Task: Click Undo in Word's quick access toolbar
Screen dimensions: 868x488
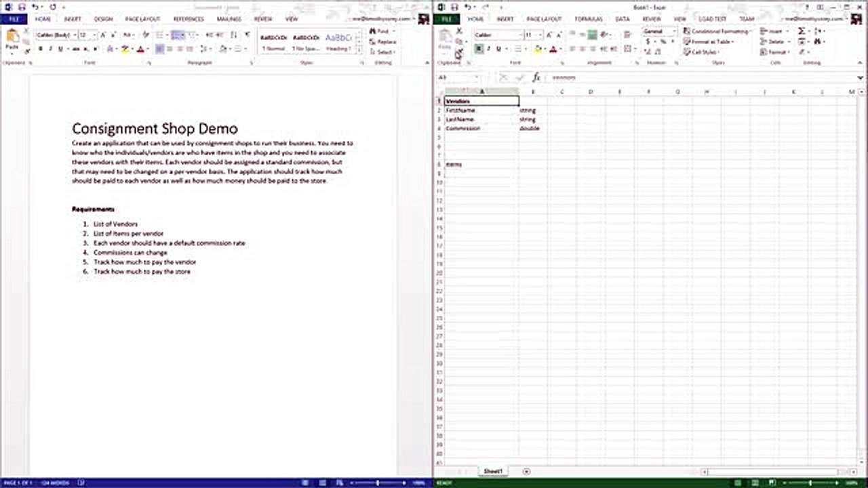Action: coord(35,7)
